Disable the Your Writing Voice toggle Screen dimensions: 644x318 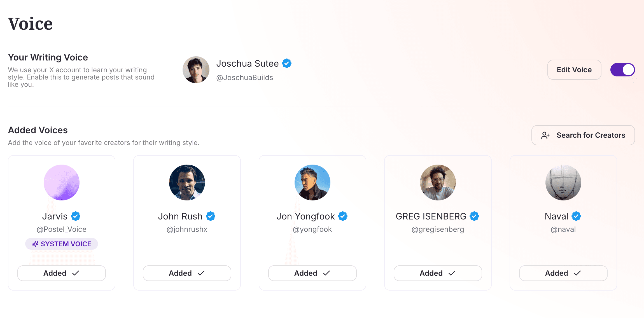click(x=622, y=70)
